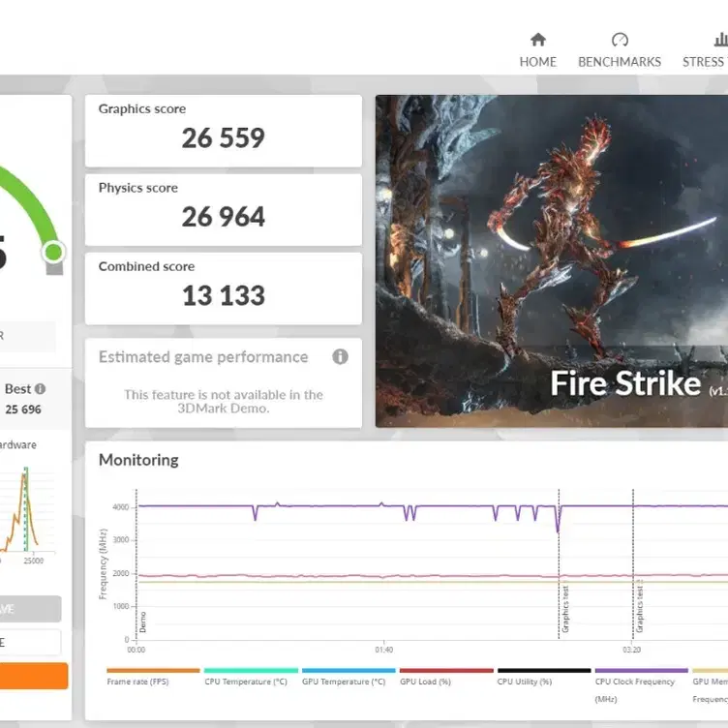Click the Monitoring section heading
Viewport: 728px width, 728px height.
click(x=138, y=460)
